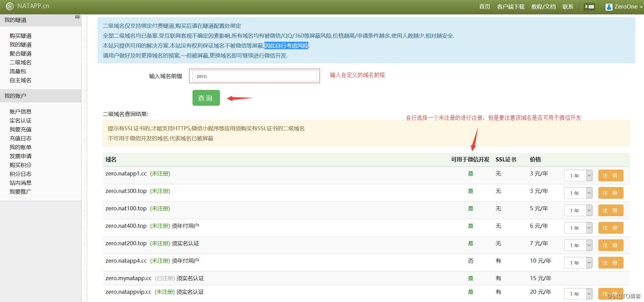Open the year dropdown for zero.natappvip.cc

578,294
